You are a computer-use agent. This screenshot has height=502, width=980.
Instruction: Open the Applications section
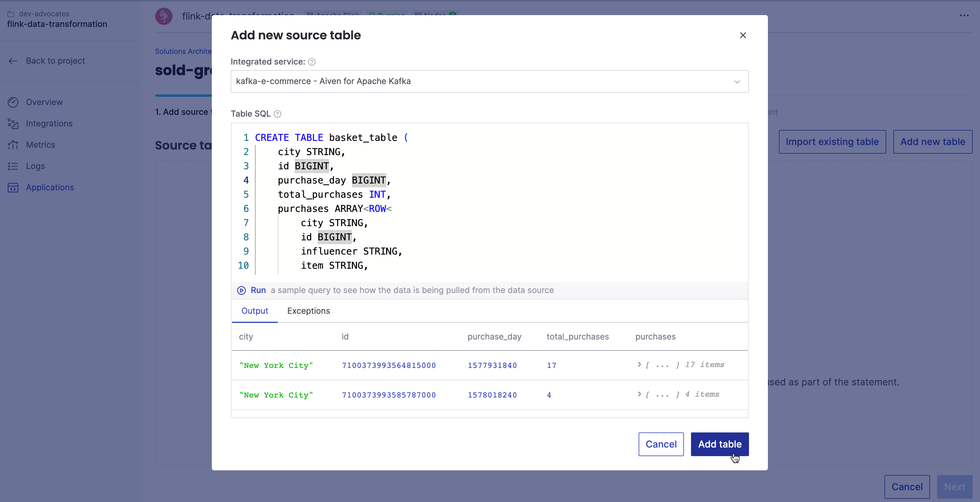pos(50,187)
